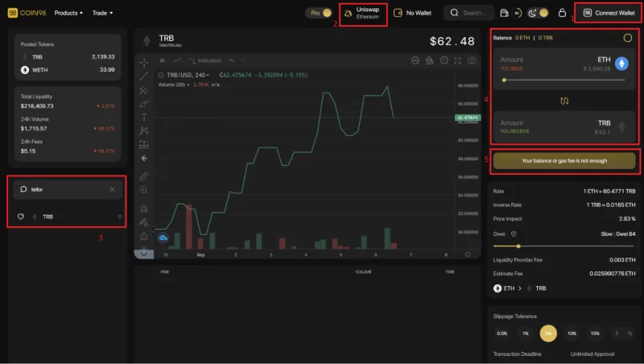644x364 pixels.
Task: Adjust the Gwei speed slider
Action: [x=518, y=246]
